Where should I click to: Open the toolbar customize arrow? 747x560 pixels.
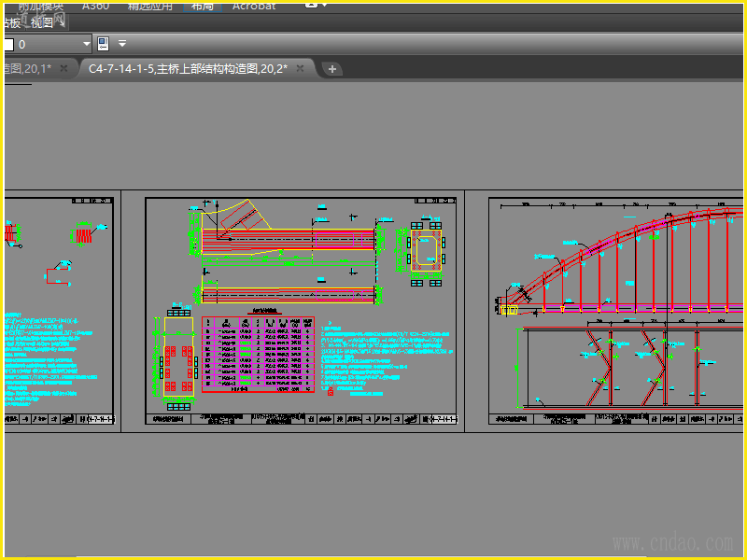(x=122, y=44)
